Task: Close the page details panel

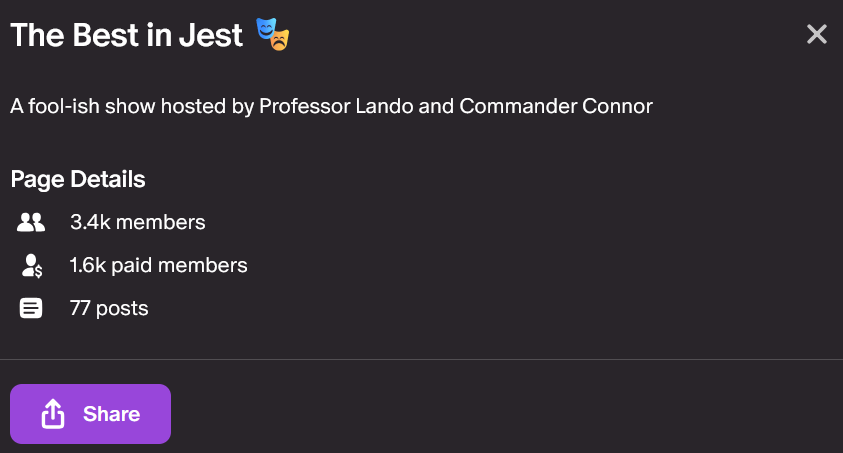Action: 816,34
